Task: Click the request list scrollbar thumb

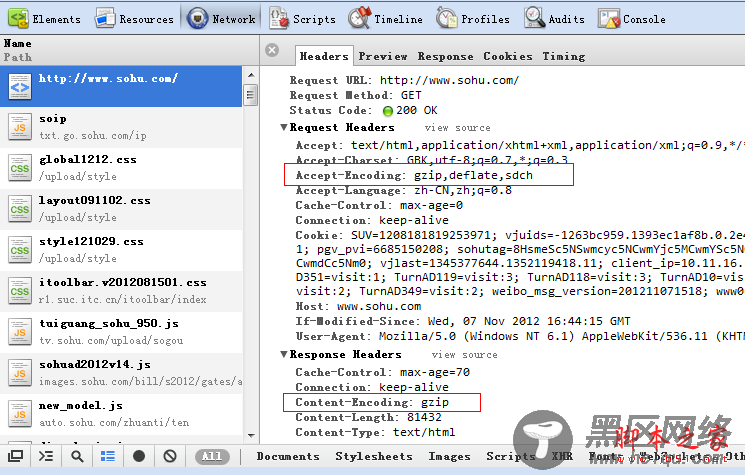Action: (251, 95)
